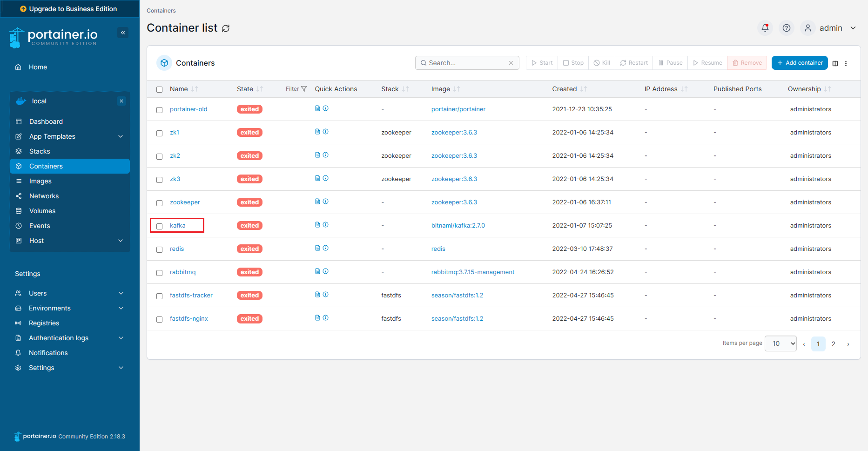
Task: Check the redis row checkbox
Action: tap(160, 249)
